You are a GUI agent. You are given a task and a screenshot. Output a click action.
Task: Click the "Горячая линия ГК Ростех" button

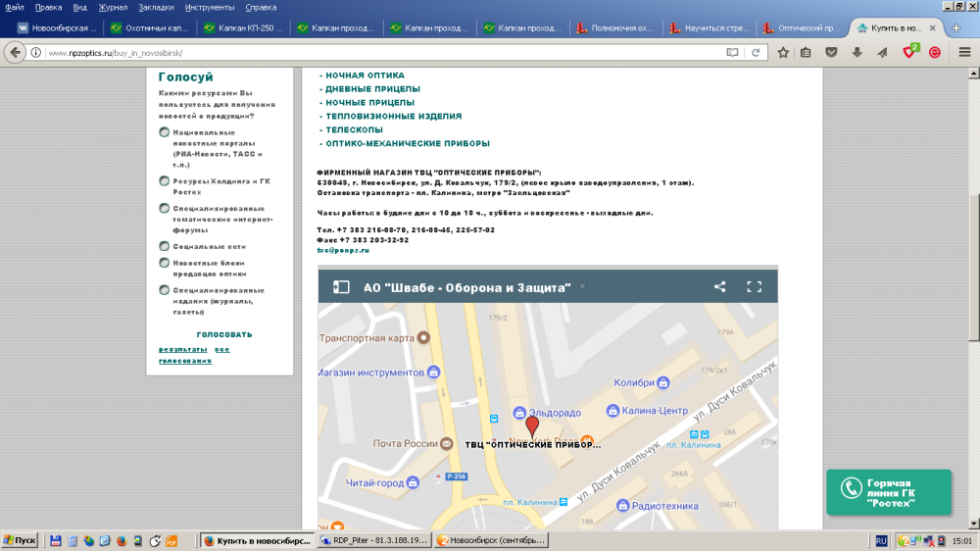pyautogui.click(x=888, y=492)
